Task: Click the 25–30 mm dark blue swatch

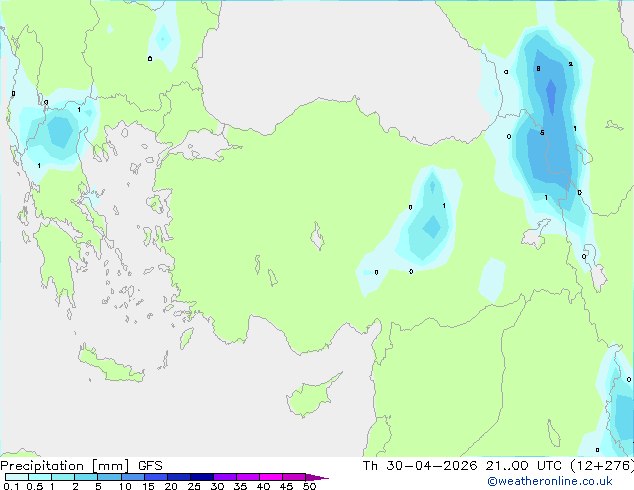Action: pyautogui.click(x=202, y=477)
